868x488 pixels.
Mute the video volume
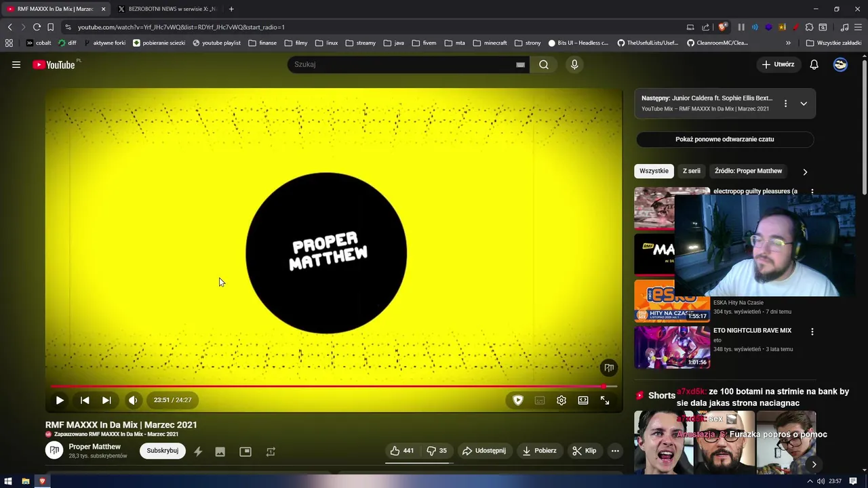click(133, 400)
